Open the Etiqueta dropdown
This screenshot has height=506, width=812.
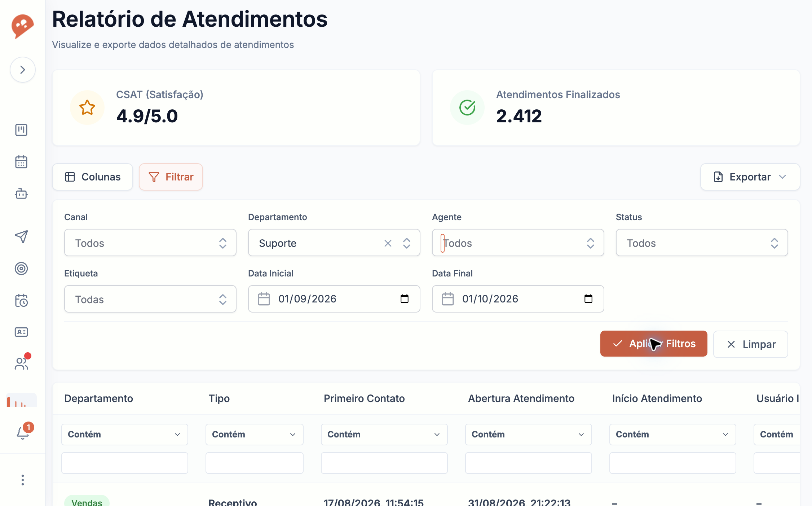(150, 299)
